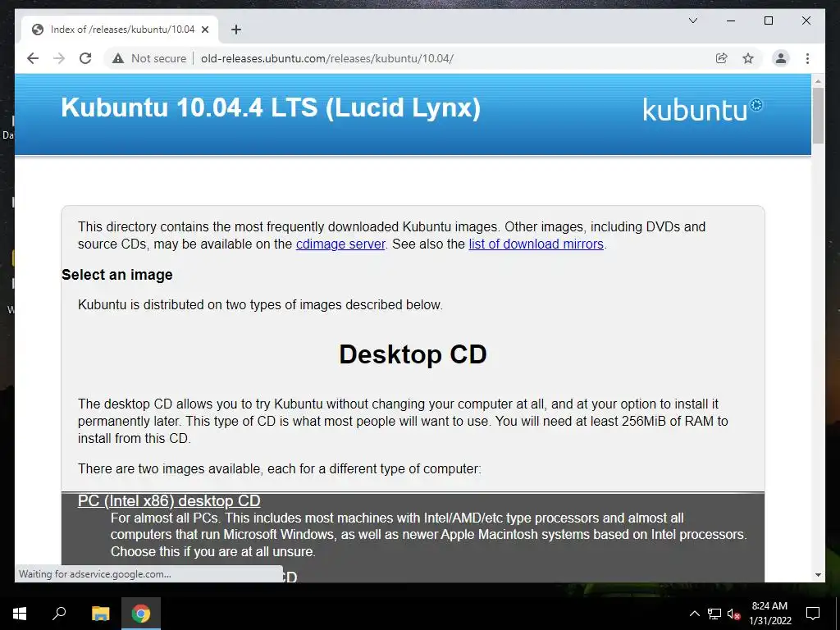Click the scrollbar up arrow
This screenshot has width=840, height=630.
pos(818,81)
